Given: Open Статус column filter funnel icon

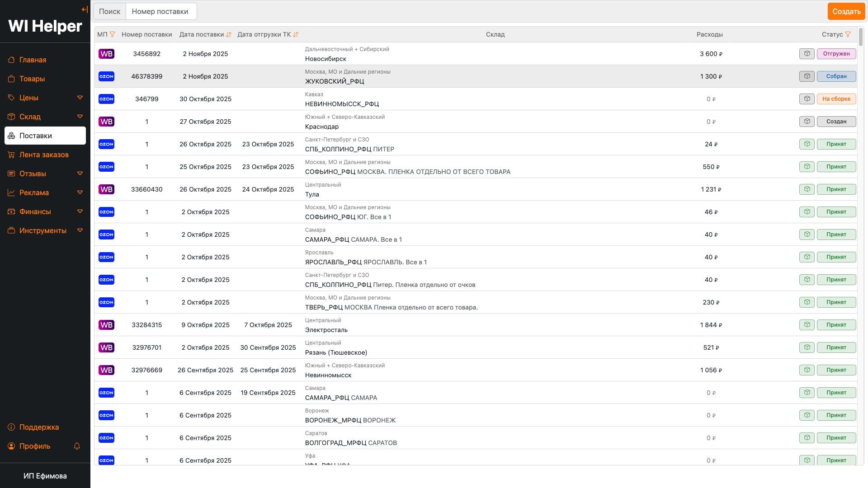Looking at the screenshot, I should tap(848, 34).
